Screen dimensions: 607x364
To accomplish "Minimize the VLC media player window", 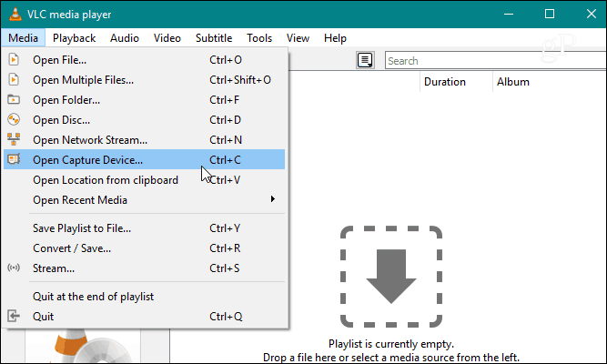I will click(509, 14).
